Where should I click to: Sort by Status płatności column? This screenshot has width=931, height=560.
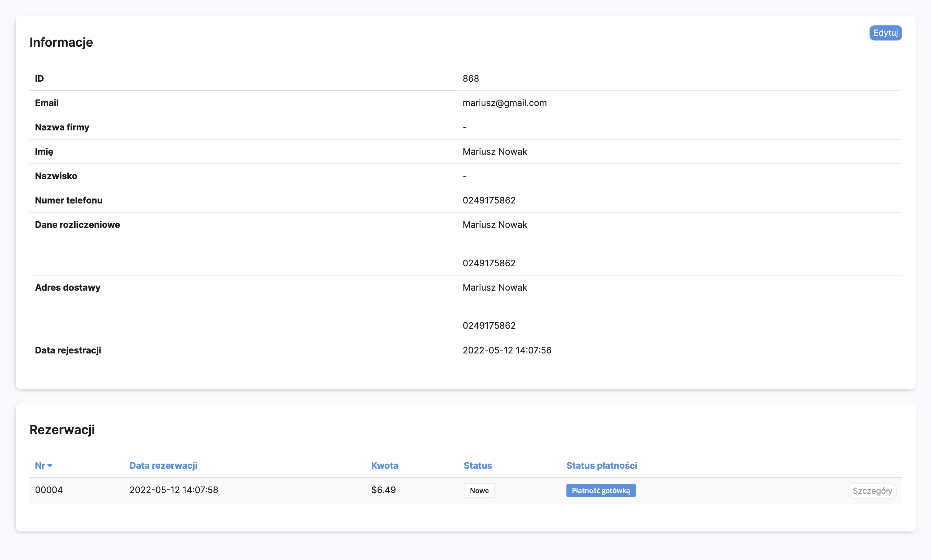601,465
